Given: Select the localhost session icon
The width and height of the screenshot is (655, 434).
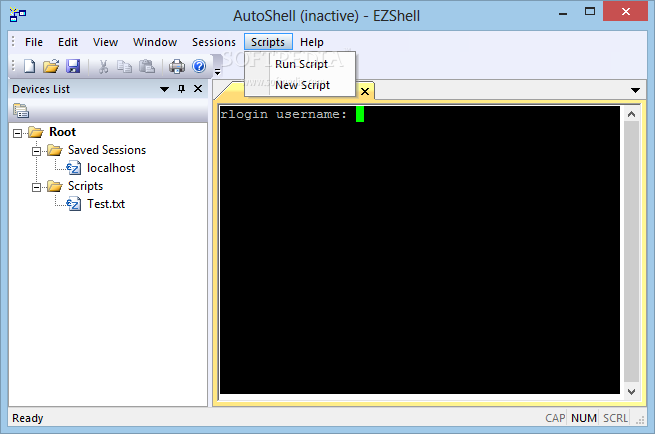Looking at the screenshot, I should (74, 168).
